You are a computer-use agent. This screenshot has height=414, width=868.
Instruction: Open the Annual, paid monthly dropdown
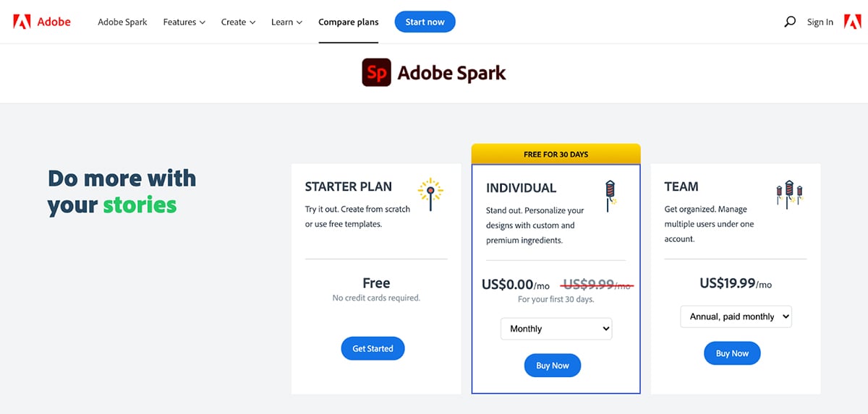click(736, 316)
